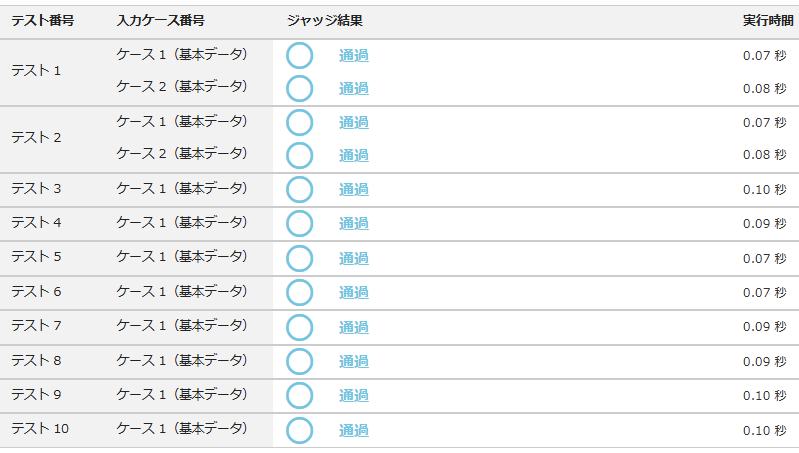The image size is (799, 453).
Task: Open the 通過 link for Test 6
Action: 354,293
